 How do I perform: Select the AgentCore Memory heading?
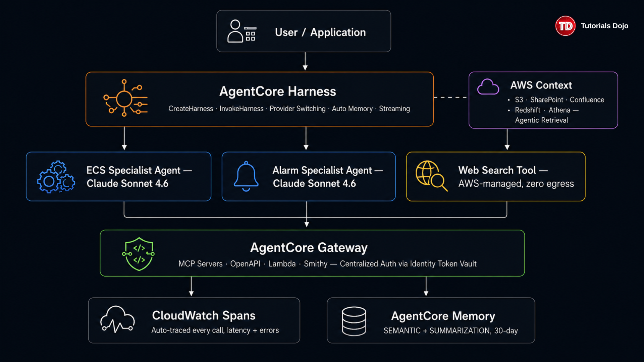point(443,316)
